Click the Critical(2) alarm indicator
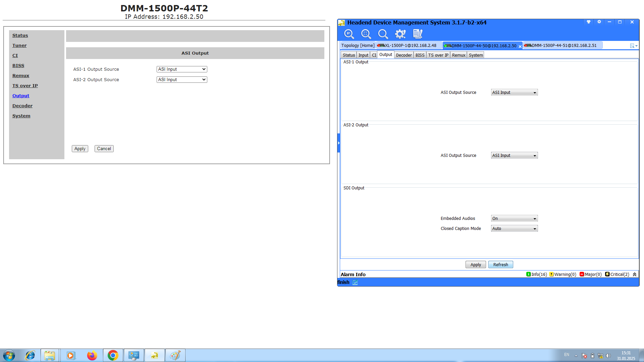The height and width of the screenshot is (362, 644). tap(617, 275)
